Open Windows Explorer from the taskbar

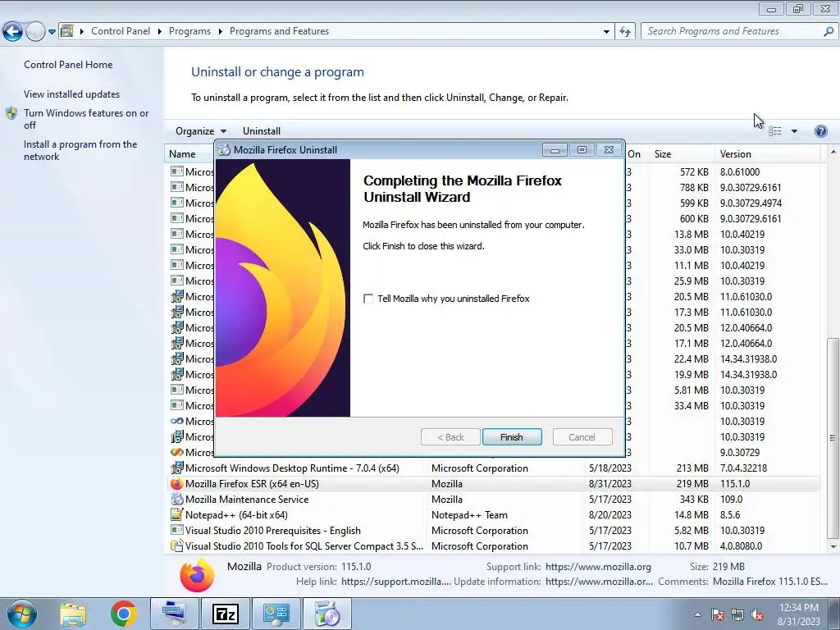click(73, 614)
